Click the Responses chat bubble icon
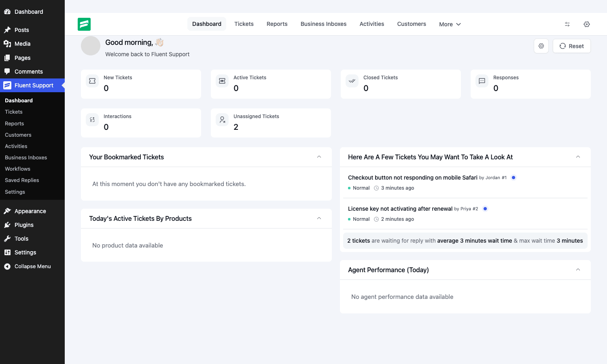 coord(482,81)
